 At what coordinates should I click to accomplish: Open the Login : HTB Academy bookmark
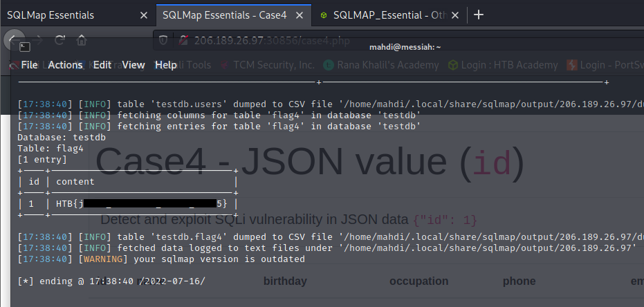pos(503,65)
